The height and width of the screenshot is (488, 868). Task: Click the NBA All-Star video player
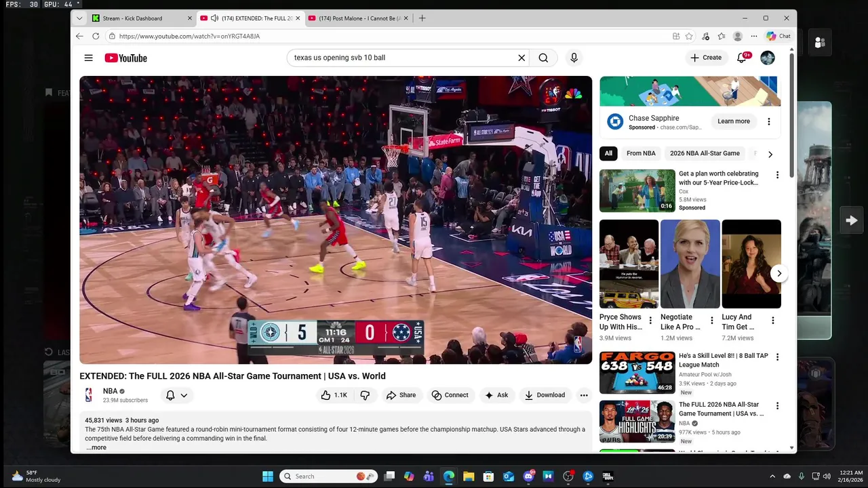(336, 220)
